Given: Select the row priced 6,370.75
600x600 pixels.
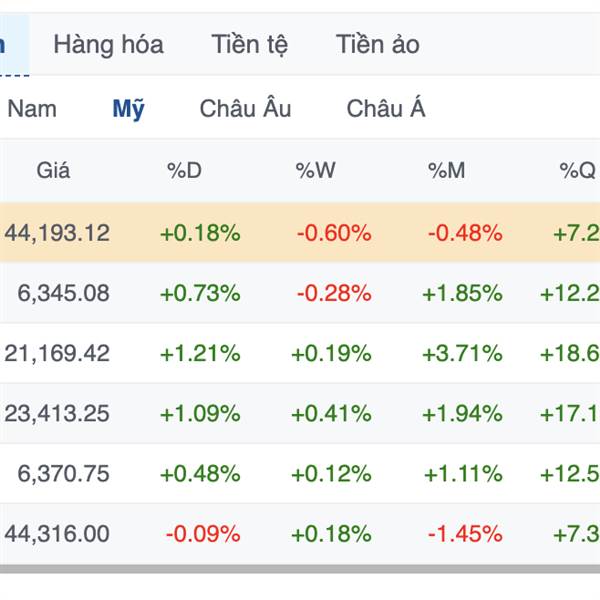Looking at the screenshot, I should point(300,474).
